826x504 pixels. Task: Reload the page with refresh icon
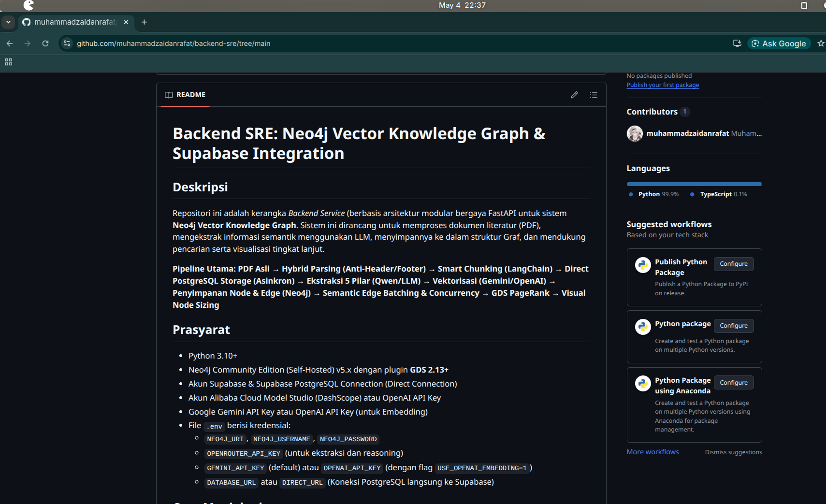tap(45, 43)
